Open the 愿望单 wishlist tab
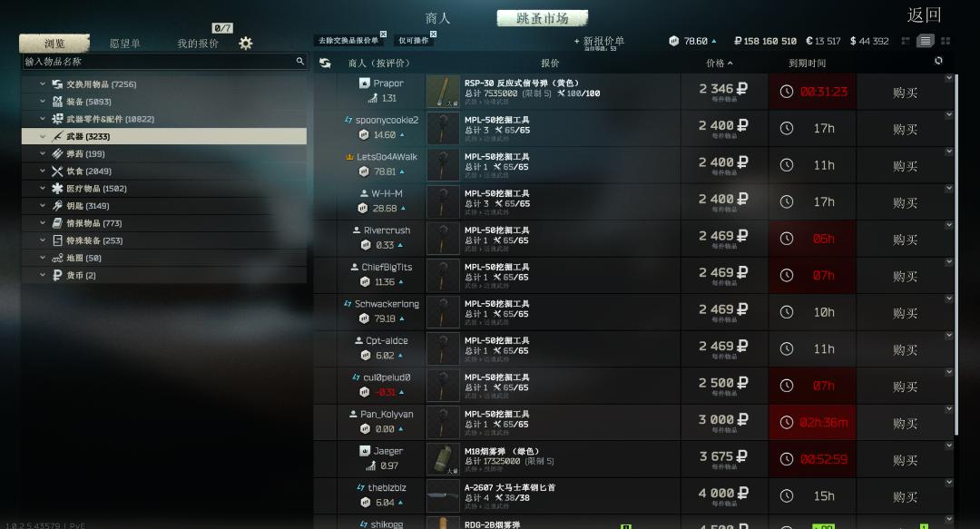Viewport: 980px width, 529px height. [125, 44]
